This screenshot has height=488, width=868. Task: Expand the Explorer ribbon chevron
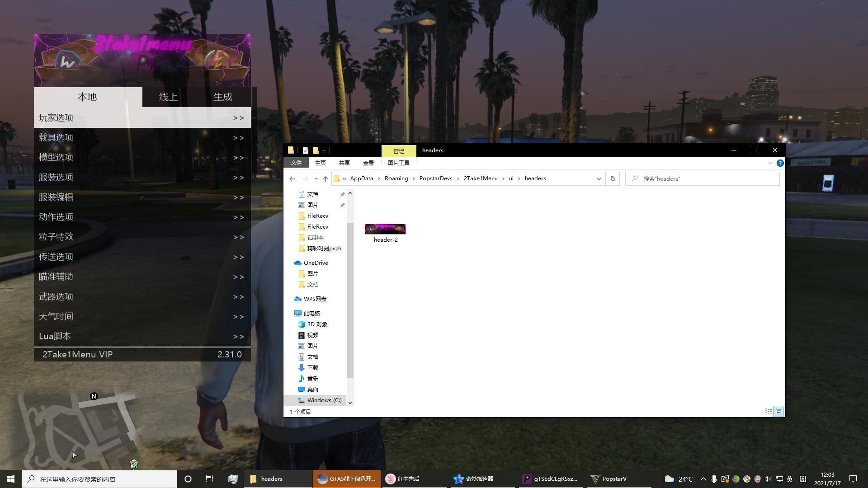(770, 163)
